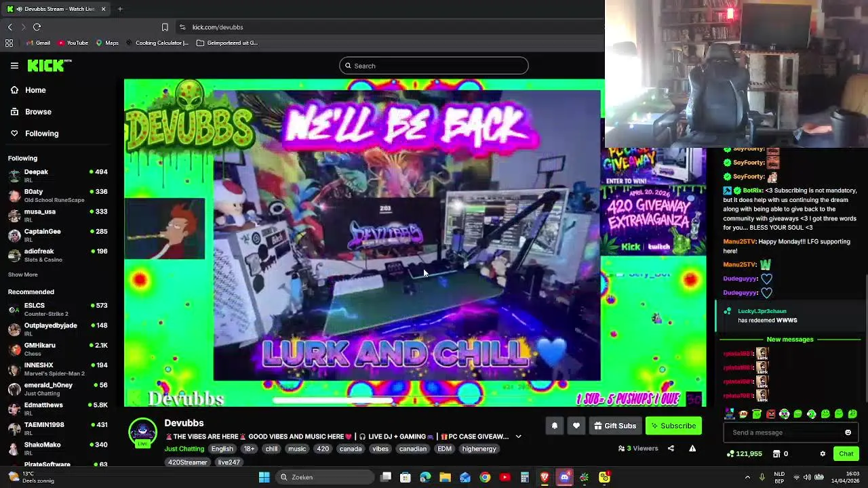Open Edmatthews recommended channel
This screenshot has height=488, width=868.
click(58, 409)
